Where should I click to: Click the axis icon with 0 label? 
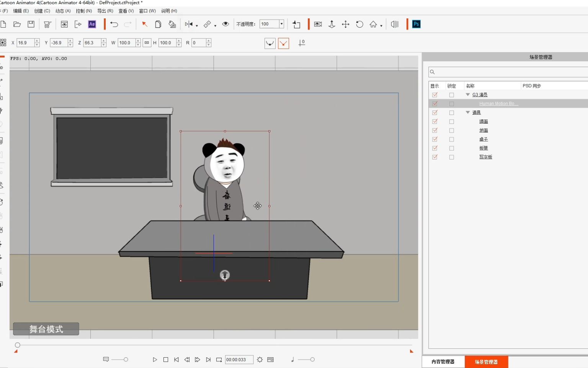coord(302,43)
